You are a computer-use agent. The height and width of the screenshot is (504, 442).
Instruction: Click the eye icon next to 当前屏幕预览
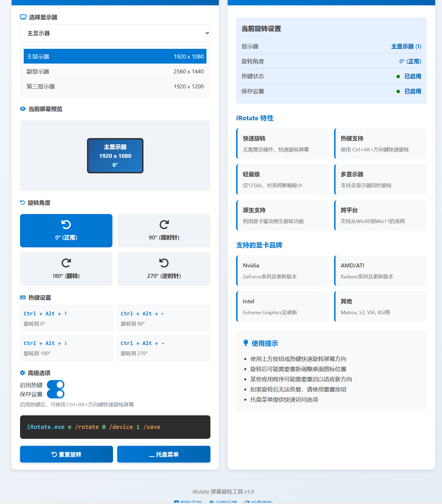coord(23,109)
